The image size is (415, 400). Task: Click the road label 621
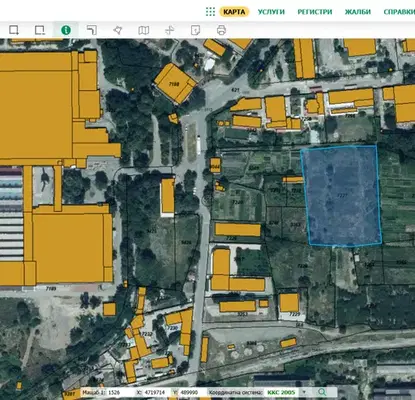[235, 90]
